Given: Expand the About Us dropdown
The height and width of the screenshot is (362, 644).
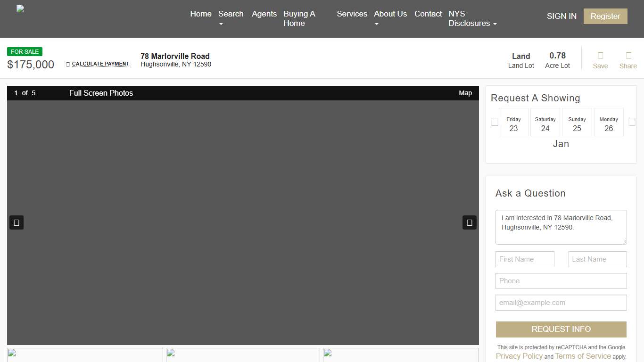Looking at the screenshot, I should (390, 18).
